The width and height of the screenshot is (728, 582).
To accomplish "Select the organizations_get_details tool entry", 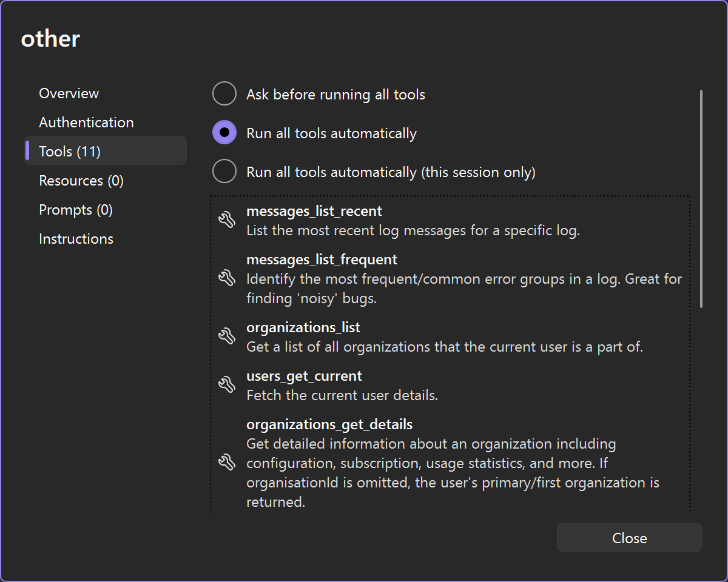I will coord(329,424).
